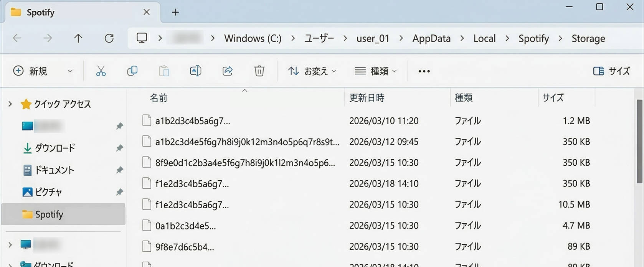This screenshot has width=644, height=267.
Task: Click the vertical scrollbar thumb
Action: click(x=639, y=142)
